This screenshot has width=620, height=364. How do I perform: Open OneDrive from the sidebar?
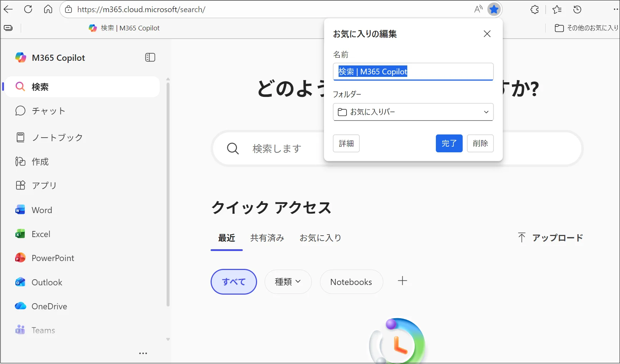click(x=49, y=306)
